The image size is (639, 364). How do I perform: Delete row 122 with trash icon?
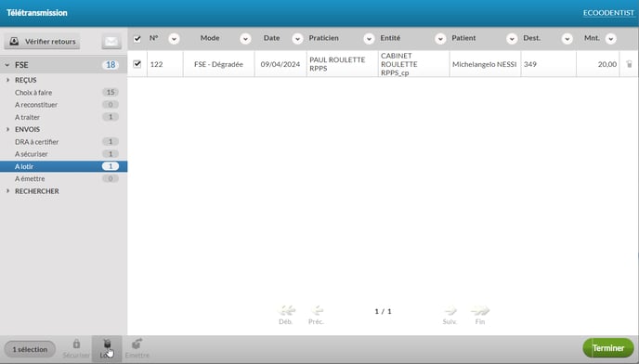click(x=629, y=64)
